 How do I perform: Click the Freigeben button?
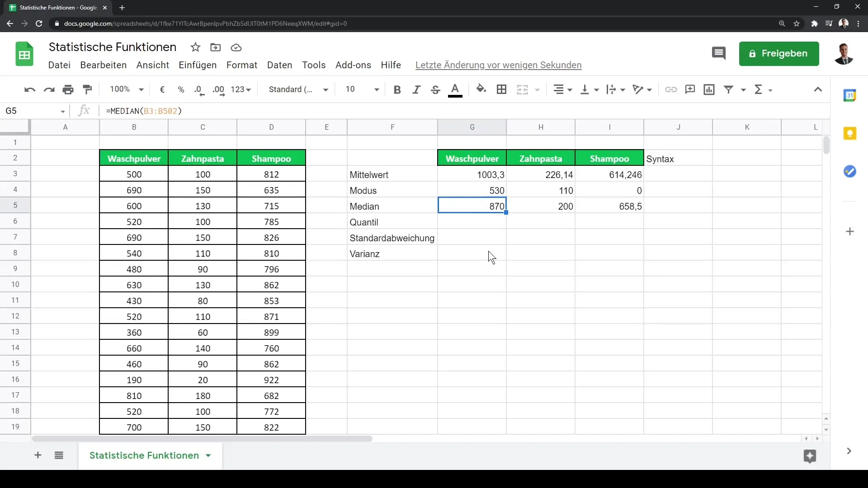[x=779, y=53]
